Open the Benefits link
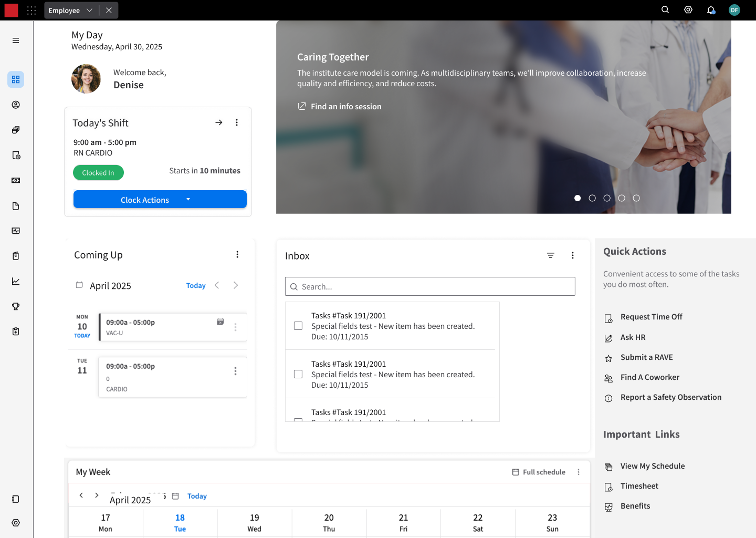The height and width of the screenshot is (538, 756). click(627, 506)
